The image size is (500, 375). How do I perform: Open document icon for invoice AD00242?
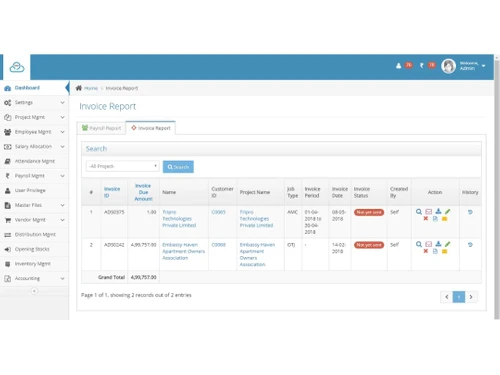click(x=435, y=251)
